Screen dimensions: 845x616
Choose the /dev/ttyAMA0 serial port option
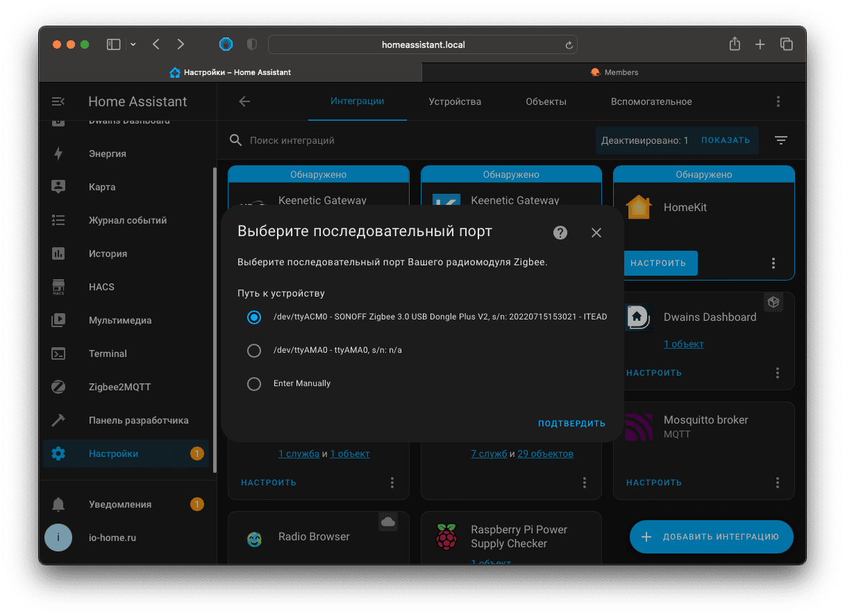click(x=254, y=351)
